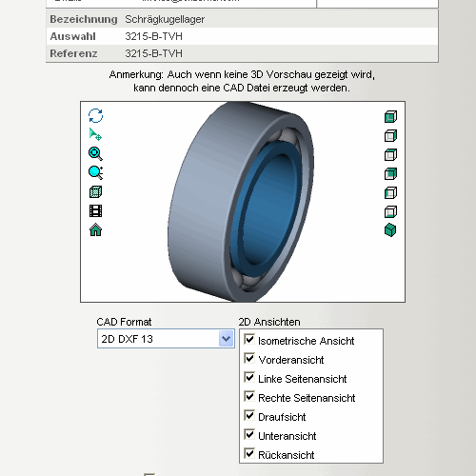Reset the view with the home icon
This screenshot has width=476, height=476.
pyautogui.click(x=95, y=229)
